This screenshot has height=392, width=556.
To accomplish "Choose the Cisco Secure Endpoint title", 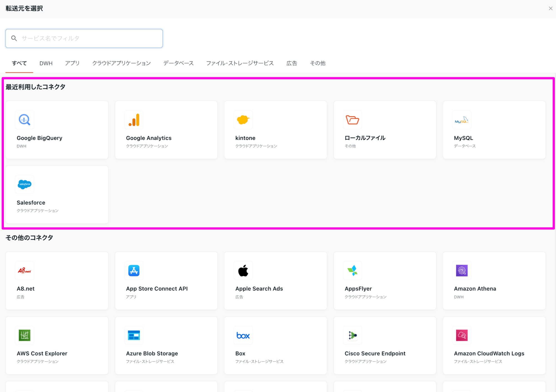I will point(375,353).
